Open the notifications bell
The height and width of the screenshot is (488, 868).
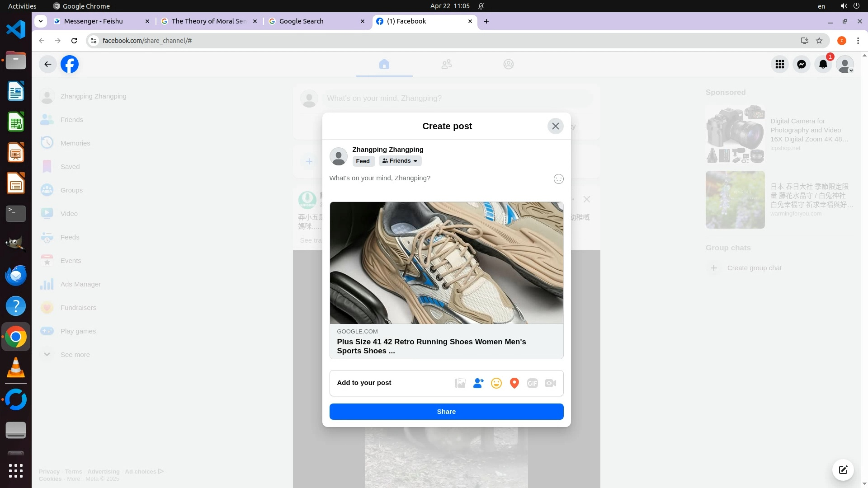point(823,64)
